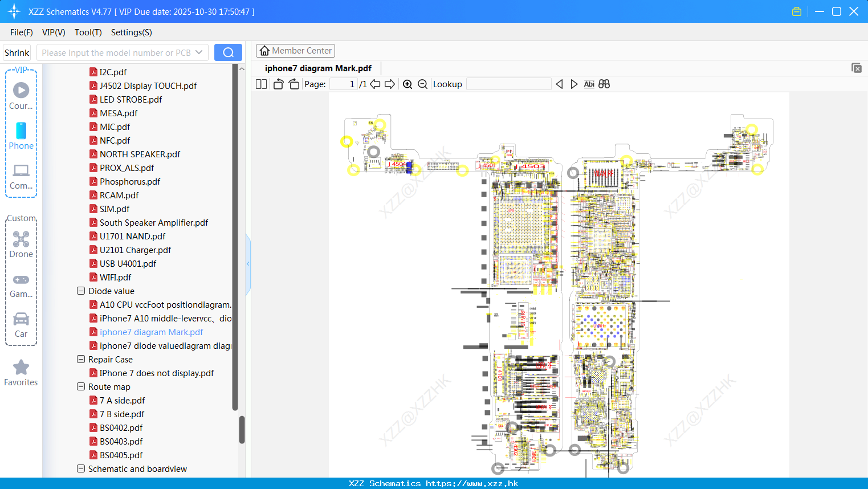Screen dimensions: 868x489
Task: Open the Tool(T) menu
Action: click(x=88, y=32)
